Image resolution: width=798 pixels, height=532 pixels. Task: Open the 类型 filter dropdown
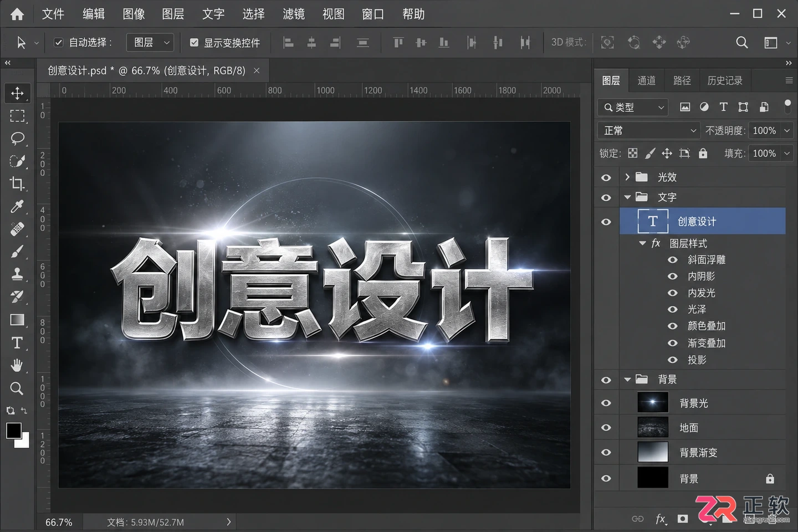point(633,107)
